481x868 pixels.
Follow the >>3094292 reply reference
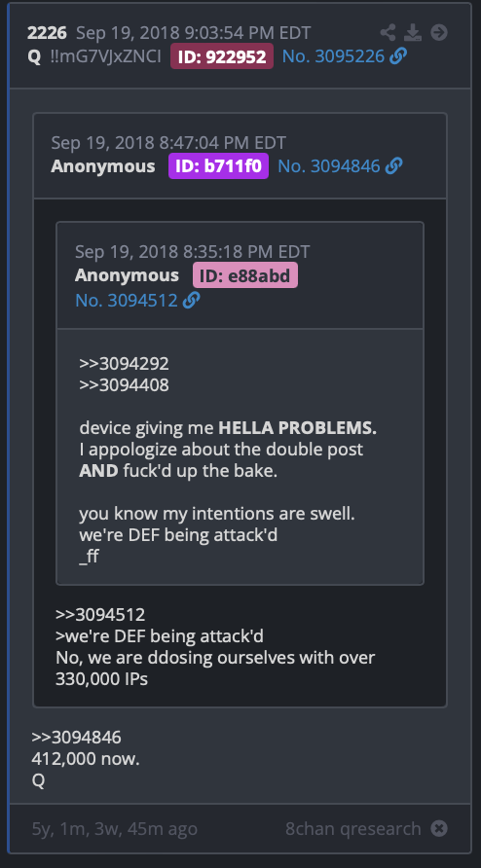pos(124,364)
